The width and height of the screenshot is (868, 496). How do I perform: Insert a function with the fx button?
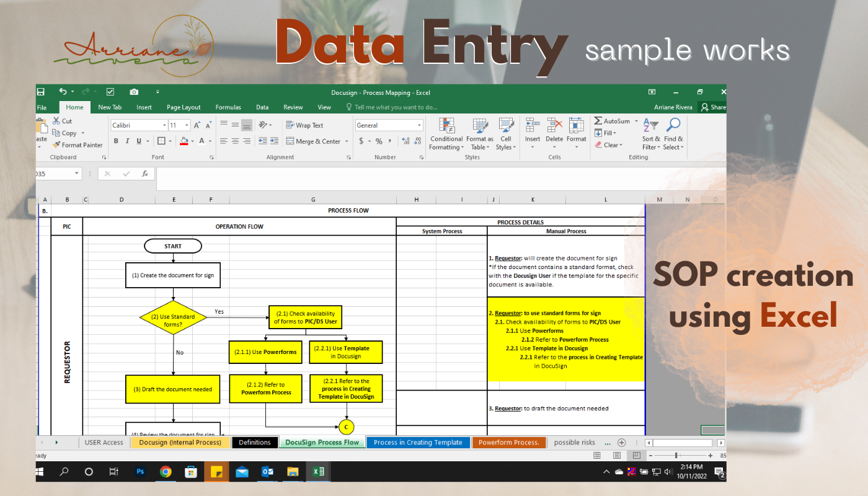(145, 174)
